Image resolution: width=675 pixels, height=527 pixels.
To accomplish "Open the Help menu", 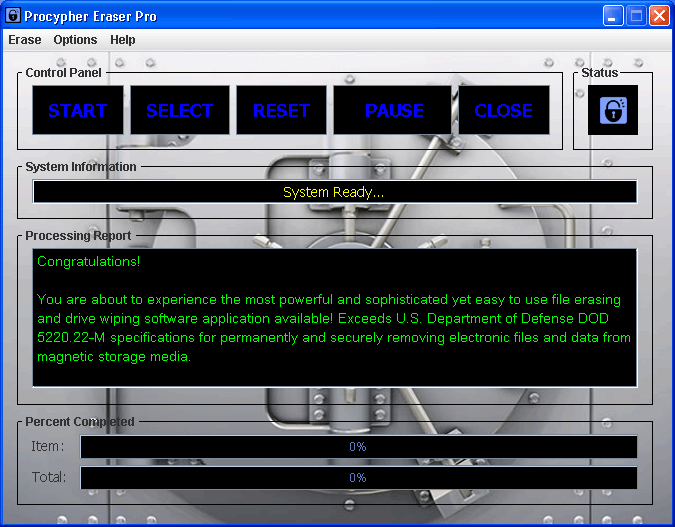I will coord(123,40).
